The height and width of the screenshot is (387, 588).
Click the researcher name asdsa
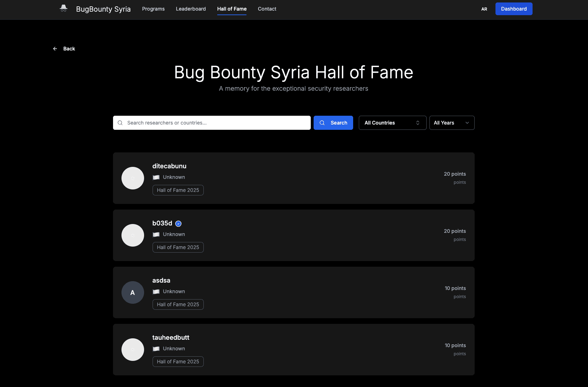point(161,280)
